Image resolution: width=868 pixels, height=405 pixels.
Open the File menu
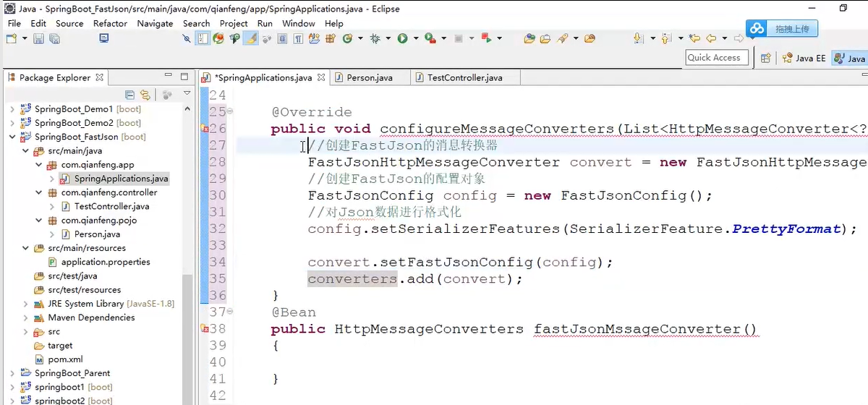click(14, 23)
